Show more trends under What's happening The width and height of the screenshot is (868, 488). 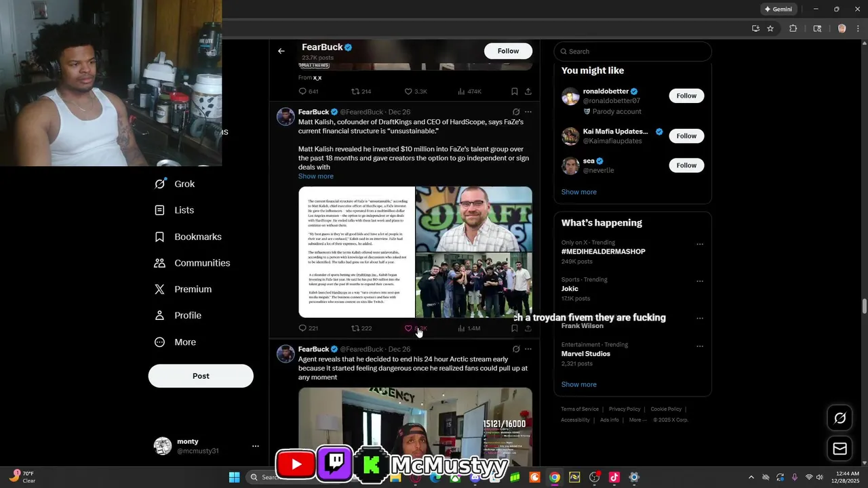tap(579, 384)
